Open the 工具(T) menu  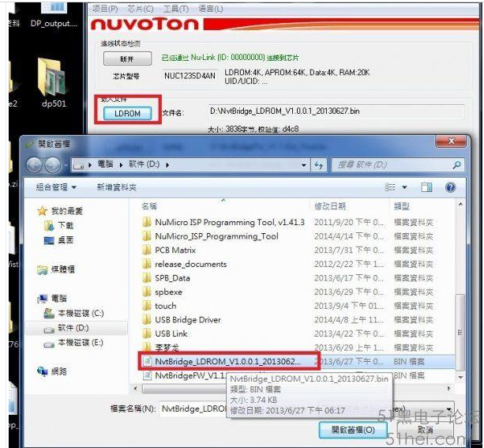[x=175, y=9]
